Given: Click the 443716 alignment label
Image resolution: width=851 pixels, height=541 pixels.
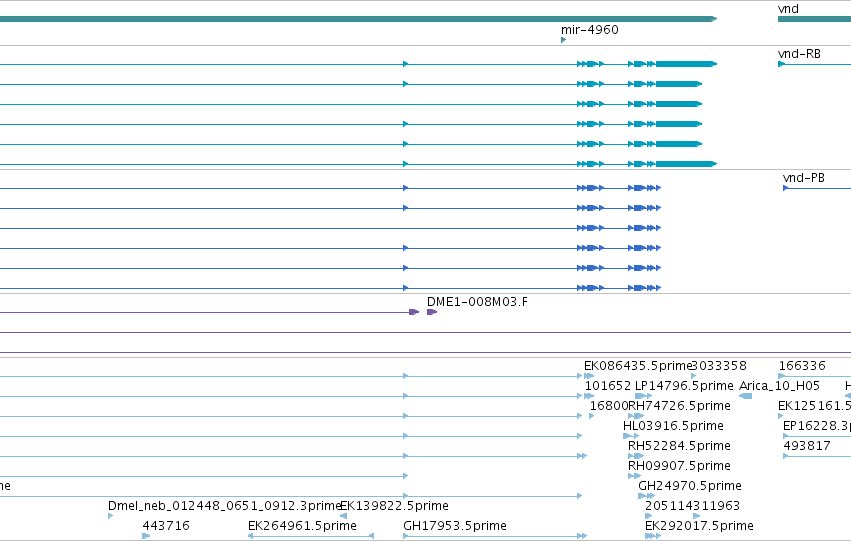Looking at the screenshot, I should (x=166, y=526).
